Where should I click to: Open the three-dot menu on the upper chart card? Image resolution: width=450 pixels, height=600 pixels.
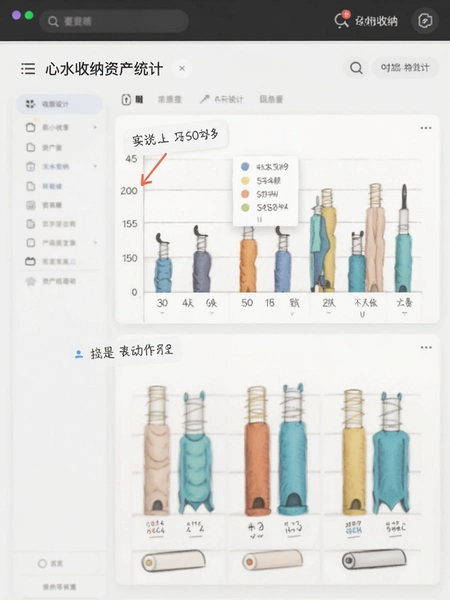426,128
